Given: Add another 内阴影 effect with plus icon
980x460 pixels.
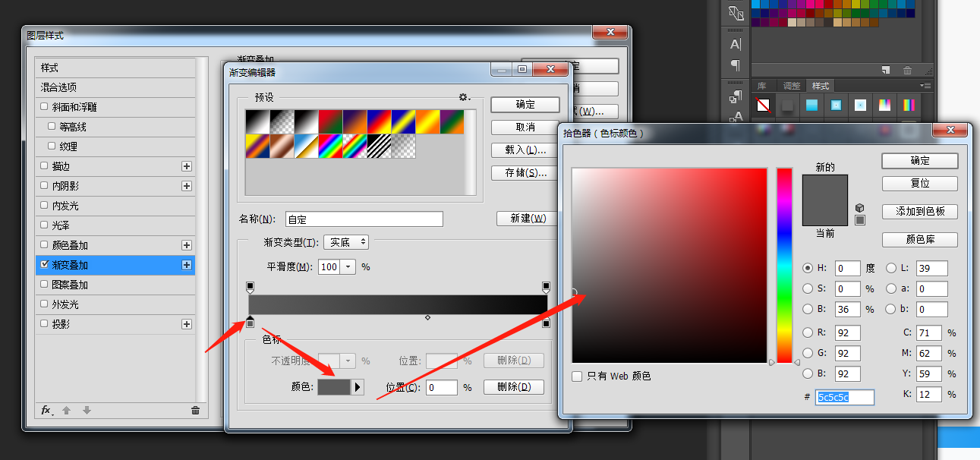Looking at the screenshot, I should click(x=187, y=186).
